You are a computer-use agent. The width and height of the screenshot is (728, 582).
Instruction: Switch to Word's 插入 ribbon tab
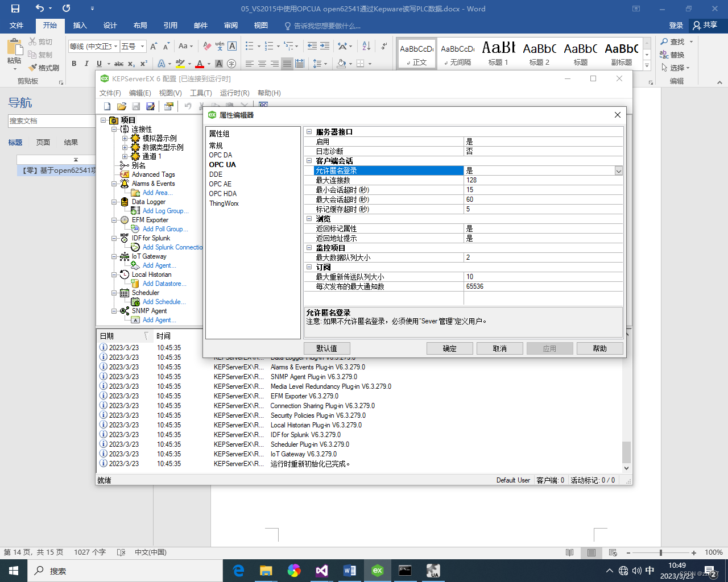coord(80,26)
